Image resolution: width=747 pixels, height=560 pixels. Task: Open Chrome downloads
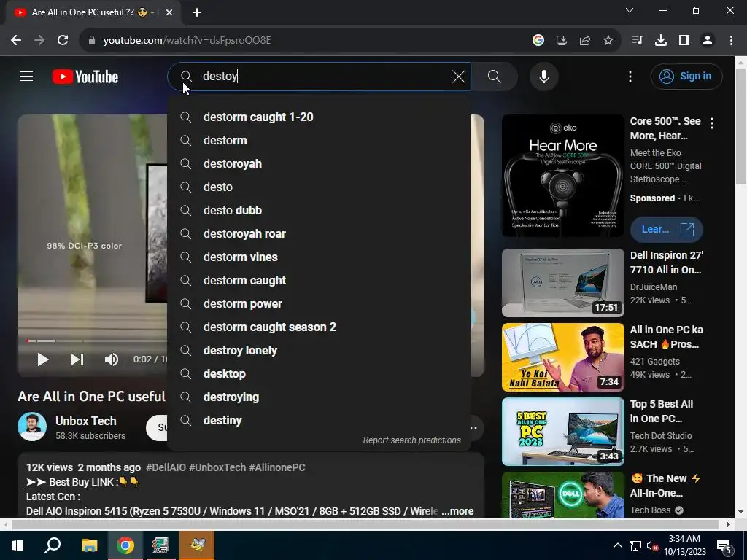[x=660, y=41]
